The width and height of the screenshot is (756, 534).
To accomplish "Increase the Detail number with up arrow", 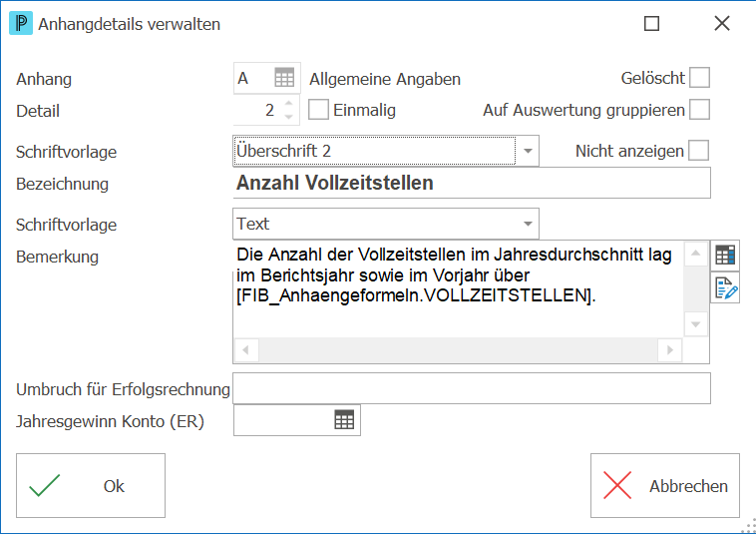I will click(x=288, y=103).
